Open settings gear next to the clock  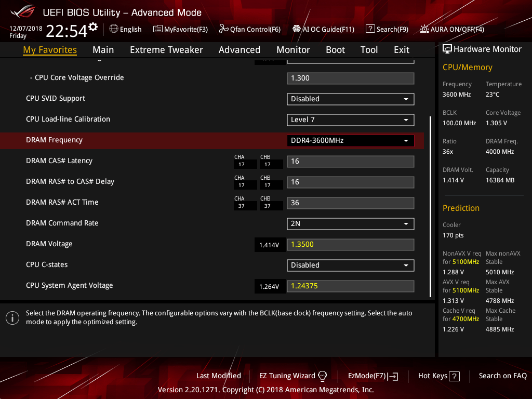click(93, 27)
